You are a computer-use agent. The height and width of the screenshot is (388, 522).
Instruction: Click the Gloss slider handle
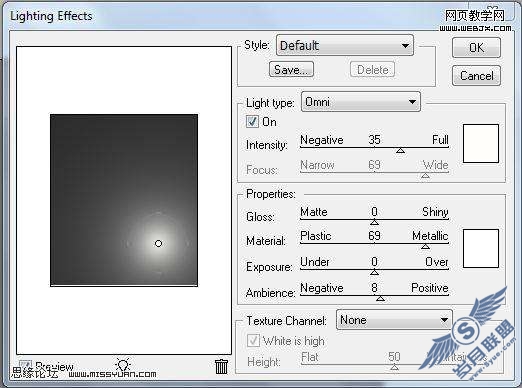tap(374, 222)
